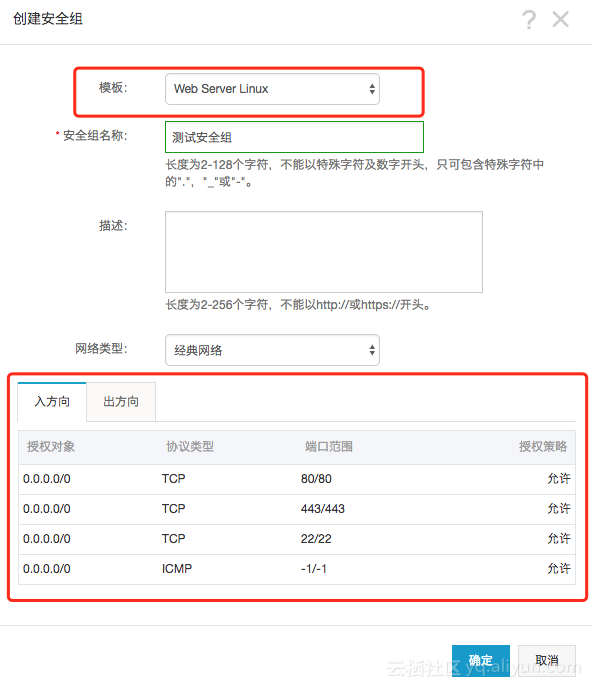Click 0.0.0.0/0 in the 443/443 row
The width and height of the screenshot is (592, 688).
(47, 509)
